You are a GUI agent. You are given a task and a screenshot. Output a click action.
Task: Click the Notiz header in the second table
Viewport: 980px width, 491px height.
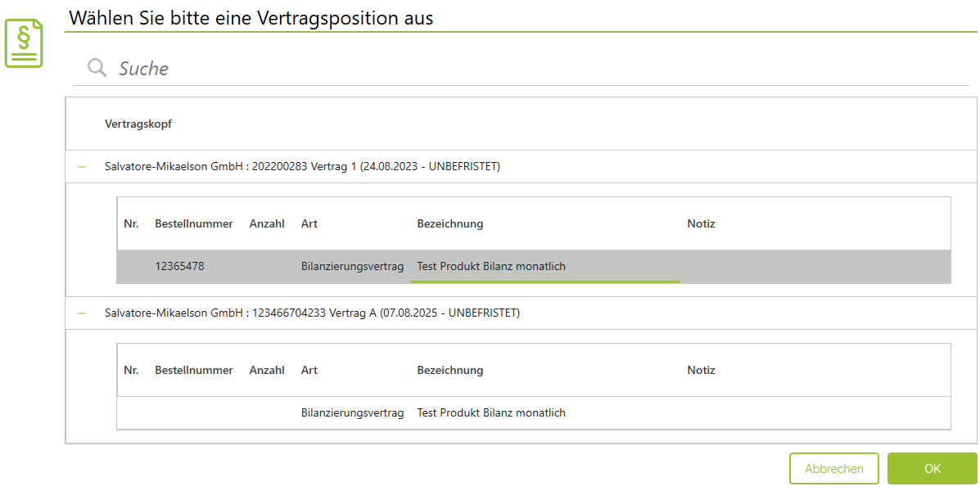[701, 370]
